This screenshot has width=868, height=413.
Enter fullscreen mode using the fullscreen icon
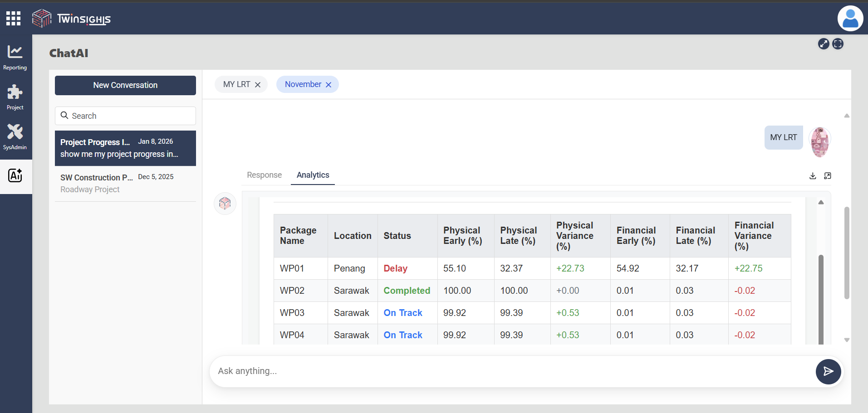pos(838,44)
